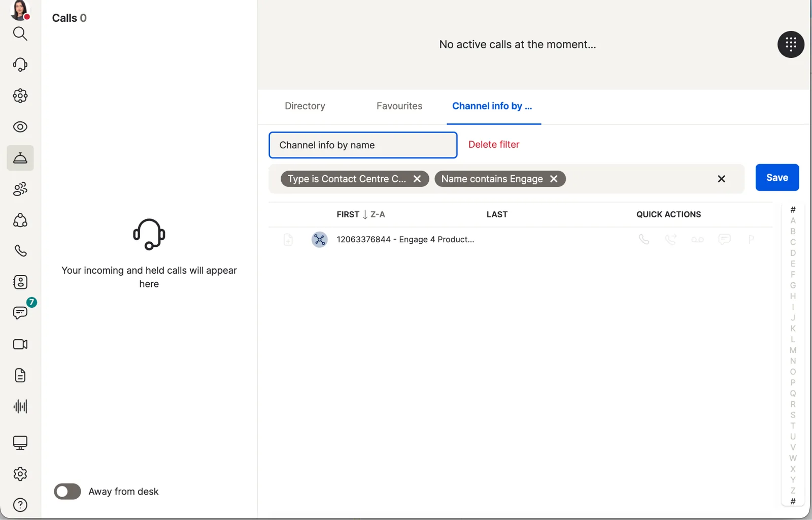The width and height of the screenshot is (812, 520).
Task: Open the document notes sidebar icon
Action: tap(20, 375)
